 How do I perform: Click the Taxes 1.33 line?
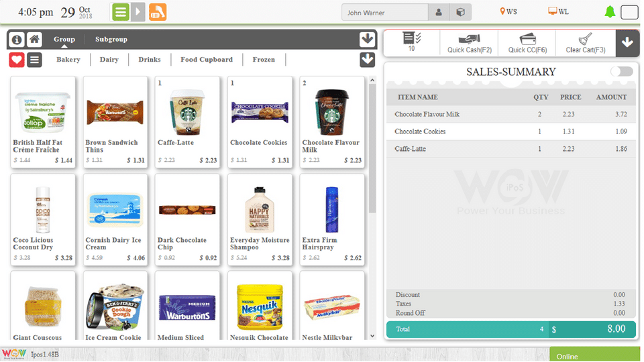(x=510, y=304)
